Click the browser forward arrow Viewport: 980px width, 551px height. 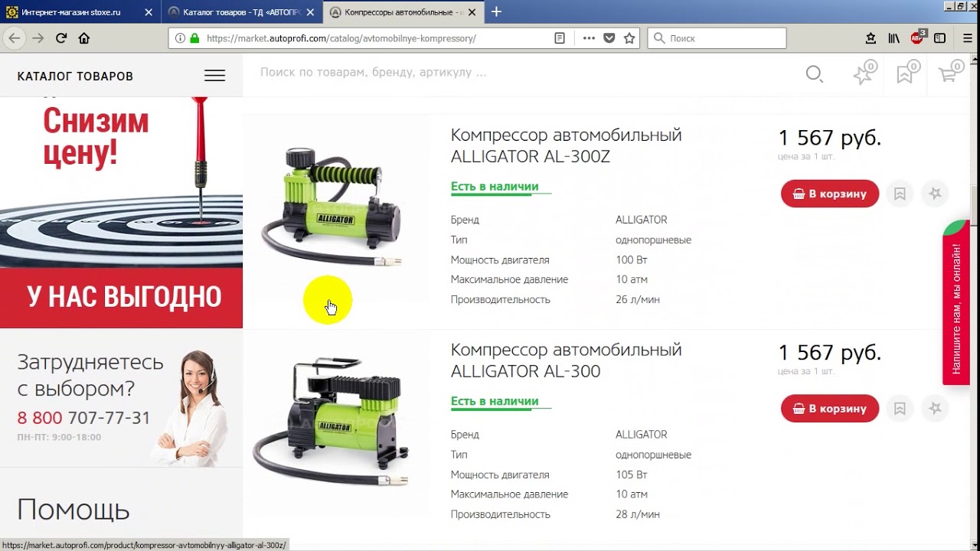pyautogui.click(x=38, y=38)
